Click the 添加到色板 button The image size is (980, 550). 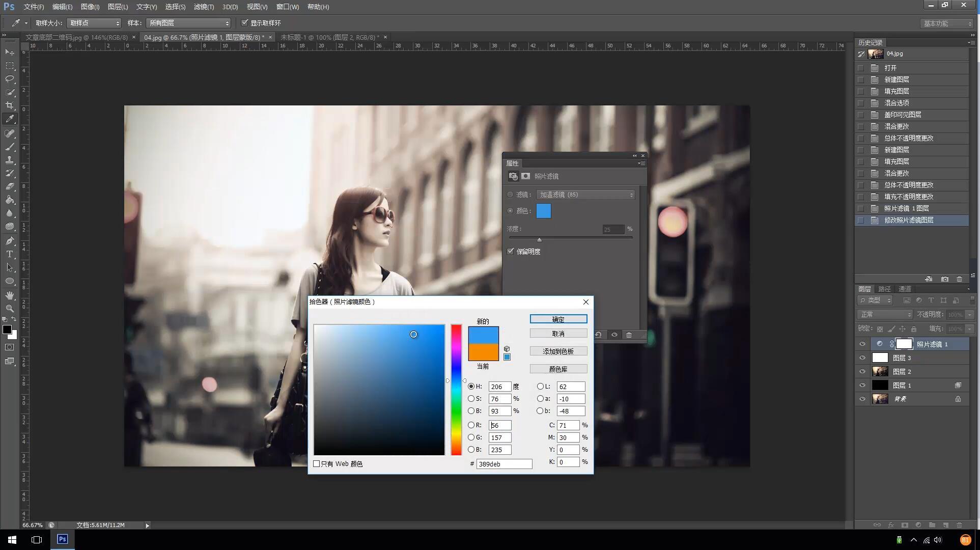point(558,351)
